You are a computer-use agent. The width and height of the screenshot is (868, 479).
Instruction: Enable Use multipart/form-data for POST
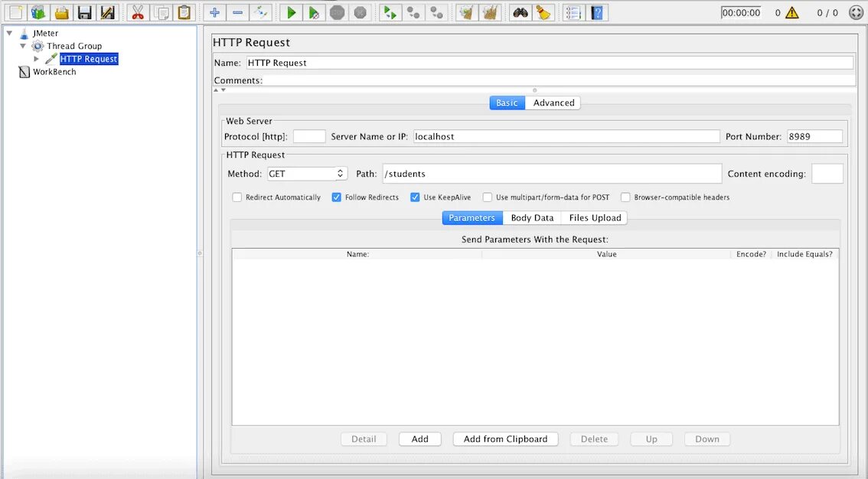click(487, 197)
